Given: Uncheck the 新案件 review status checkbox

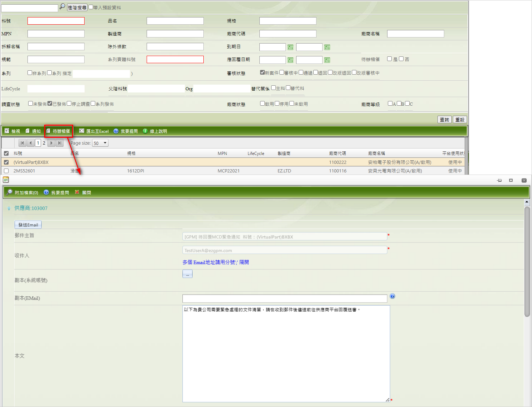Looking at the screenshot, I should click(x=262, y=72).
